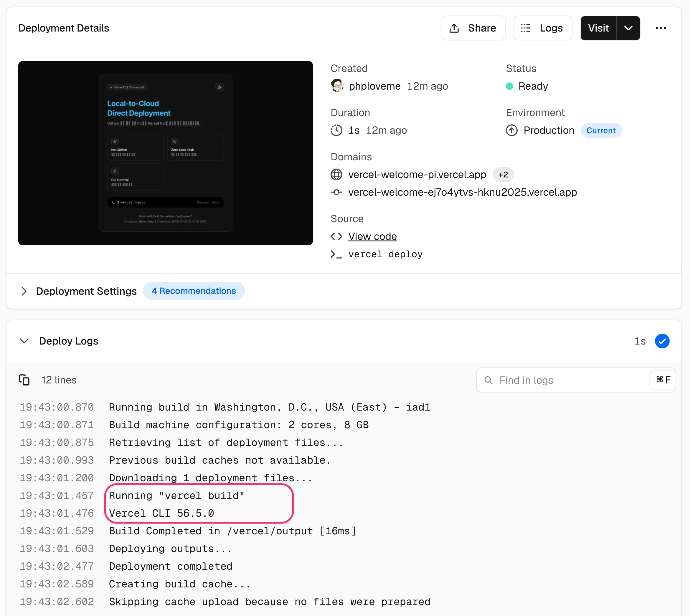This screenshot has height=616, width=690.
Task: Click the 19:43:00.870 timestamp
Action: pyautogui.click(x=57, y=407)
